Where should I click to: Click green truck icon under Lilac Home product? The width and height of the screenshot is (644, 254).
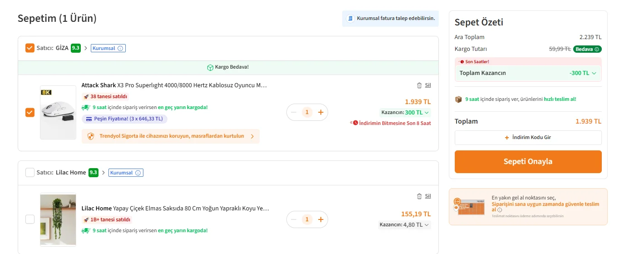(x=86, y=230)
